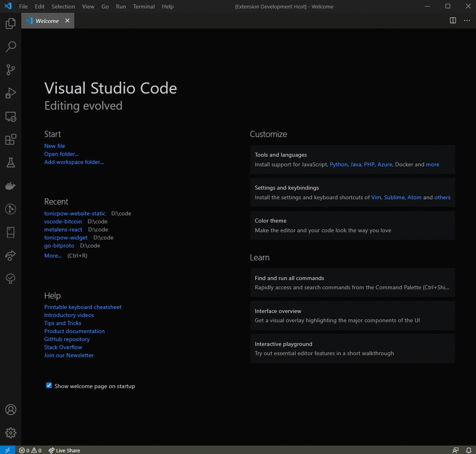476x454 pixels.
Task: Open the File menu
Action: click(x=23, y=6)
